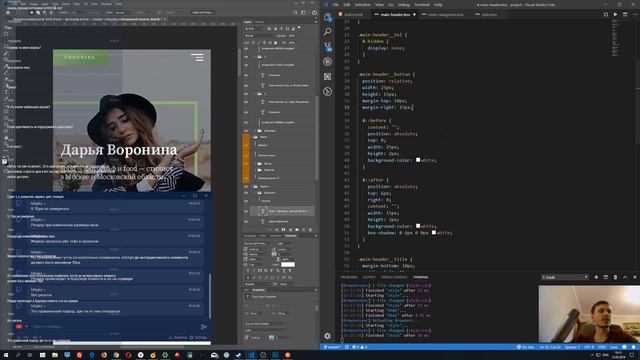Viewport: 640px width, 360px height.
Task: Click the Photoshop Home icon in options bar
Action: pos(8,12)
